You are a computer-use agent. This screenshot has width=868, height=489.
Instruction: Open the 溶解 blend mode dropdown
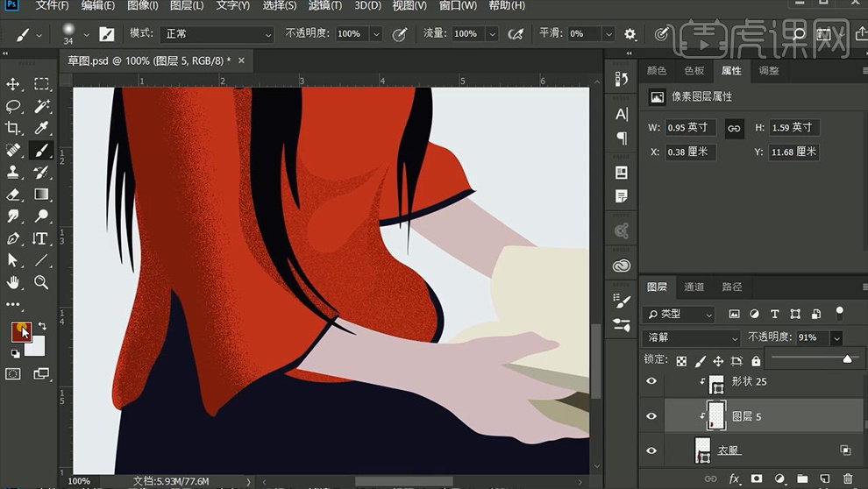(x=693, y=338)
